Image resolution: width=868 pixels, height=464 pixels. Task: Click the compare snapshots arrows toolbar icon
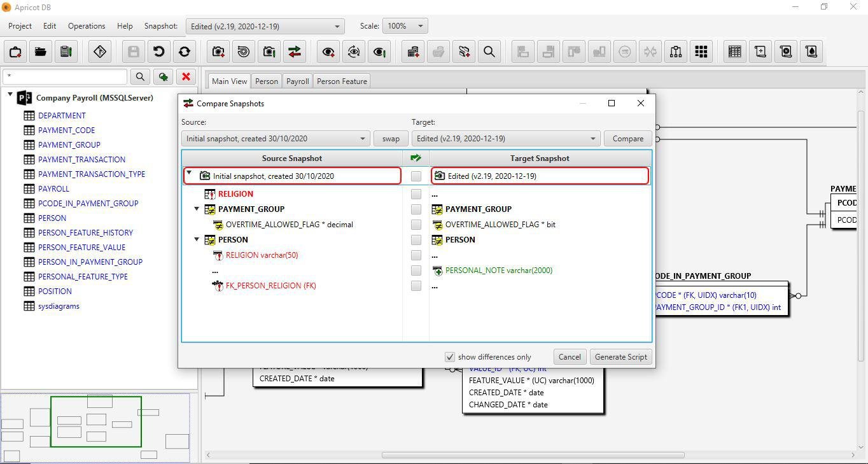tap(295, 52)
